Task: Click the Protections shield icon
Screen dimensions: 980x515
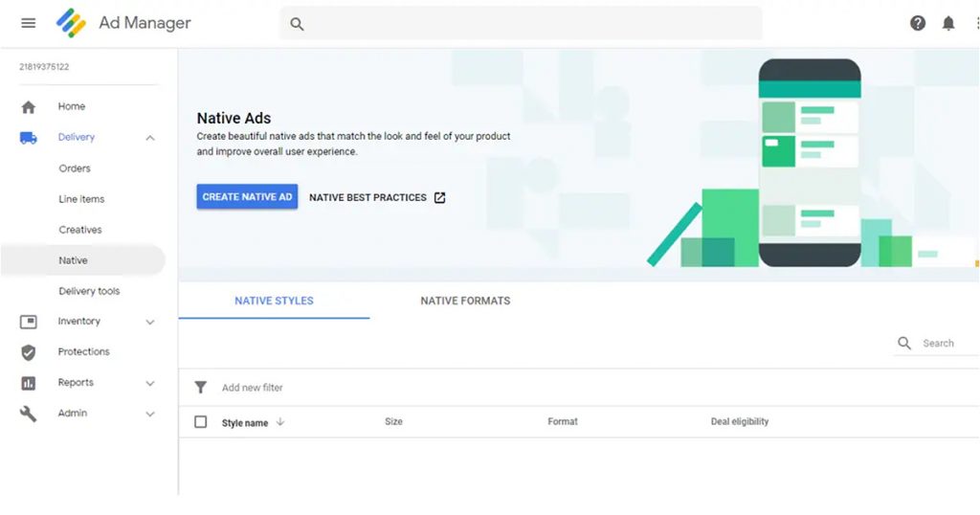Action: [x=28, y=352]
